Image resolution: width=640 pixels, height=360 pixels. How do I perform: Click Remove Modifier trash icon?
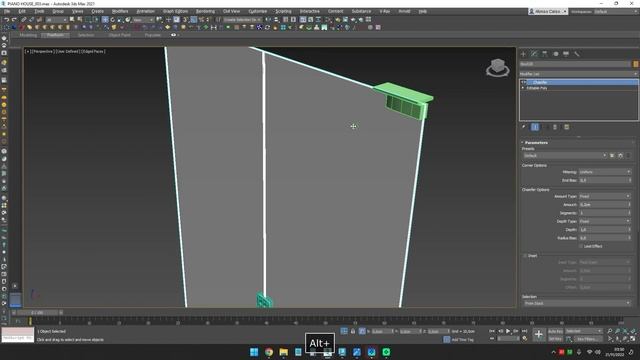(x=555, y=127)
